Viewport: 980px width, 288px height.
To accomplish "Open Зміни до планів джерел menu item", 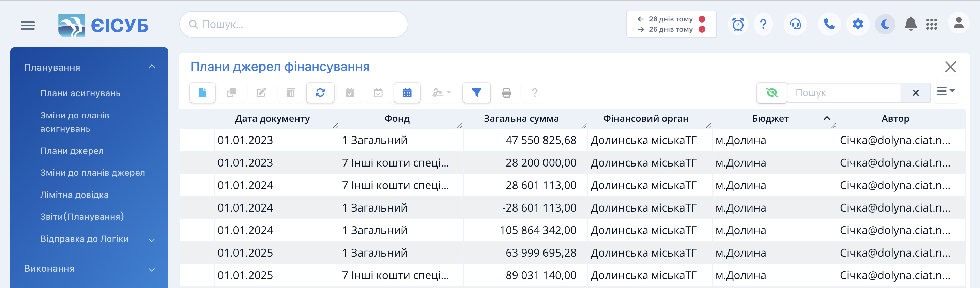I will click(92, 173).
